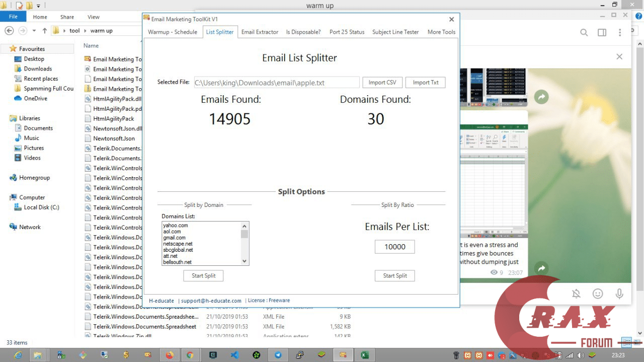The height and width of the screenshot is (362, 644).
Task: Click the Telegram search magnifier icon
Action: 584,33
